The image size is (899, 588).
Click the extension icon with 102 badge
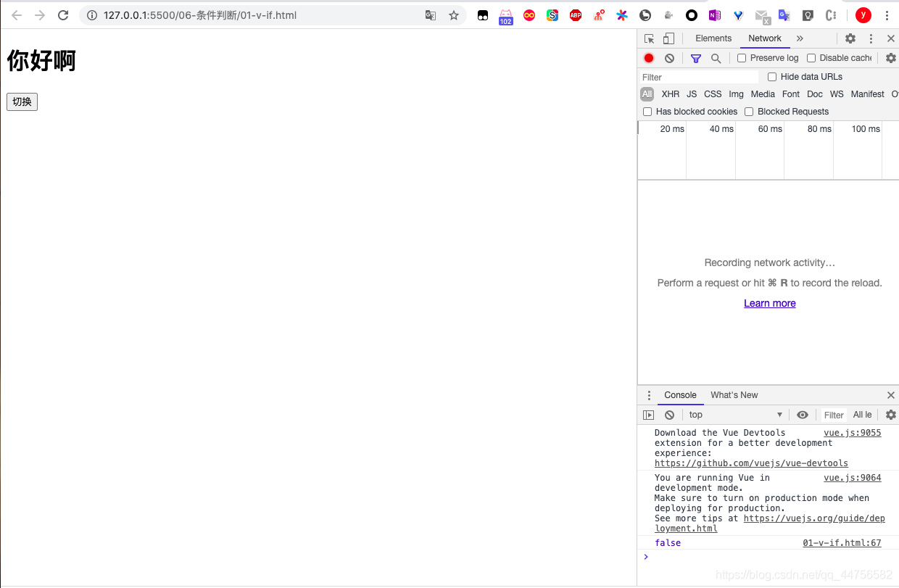[x=506, y=16]
